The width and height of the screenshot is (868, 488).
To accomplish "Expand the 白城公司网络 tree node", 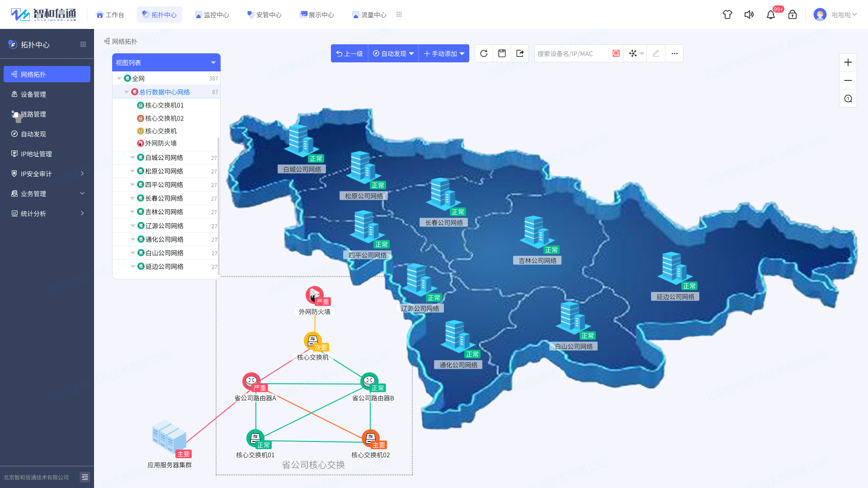I will click(132, 158).
